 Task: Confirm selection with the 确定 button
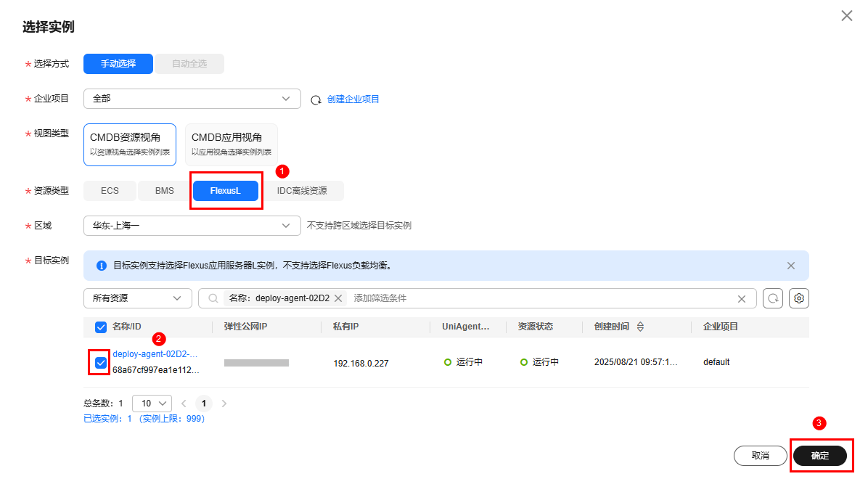pos(820,456)
